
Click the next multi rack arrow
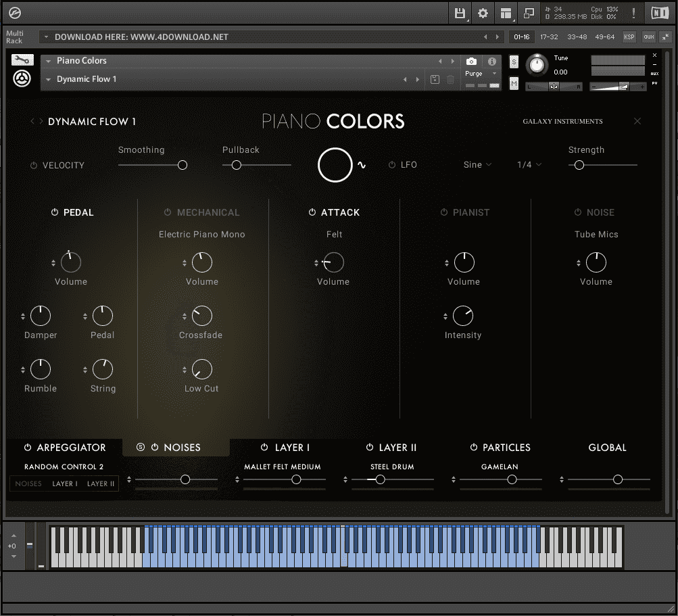click(498, 37)
